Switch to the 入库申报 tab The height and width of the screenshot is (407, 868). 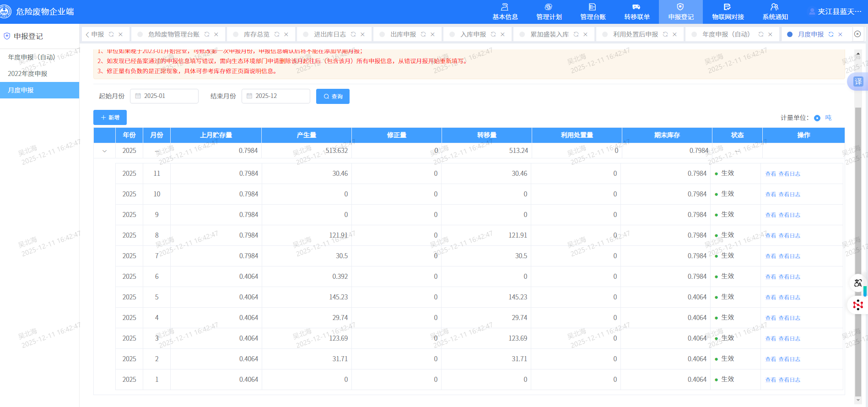tap(473, 34)
